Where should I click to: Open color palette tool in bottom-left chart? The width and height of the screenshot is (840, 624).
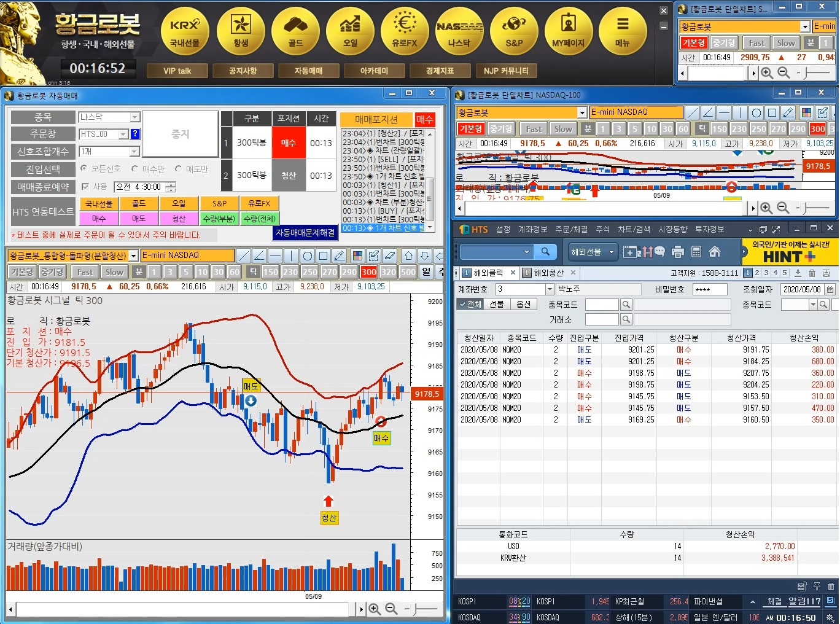[357, 255]
